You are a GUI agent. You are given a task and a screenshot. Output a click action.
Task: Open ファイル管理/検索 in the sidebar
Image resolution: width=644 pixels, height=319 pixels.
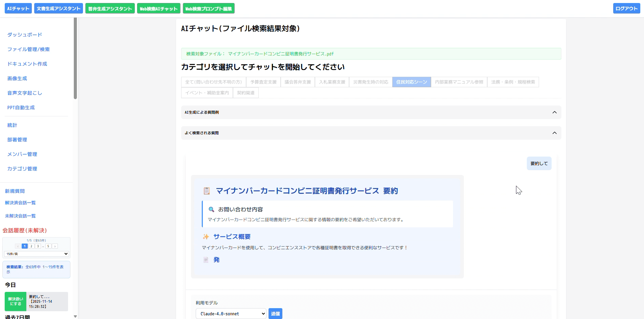tap(28, 49)
